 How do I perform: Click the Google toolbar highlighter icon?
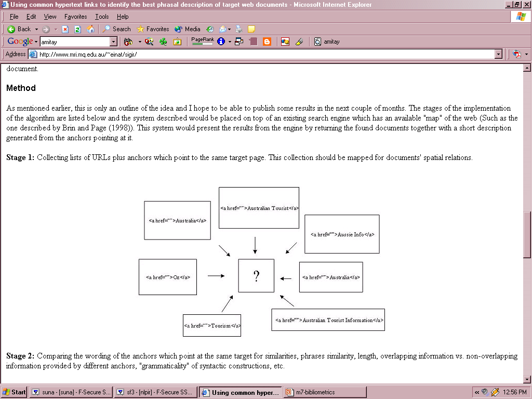point(299,42)
